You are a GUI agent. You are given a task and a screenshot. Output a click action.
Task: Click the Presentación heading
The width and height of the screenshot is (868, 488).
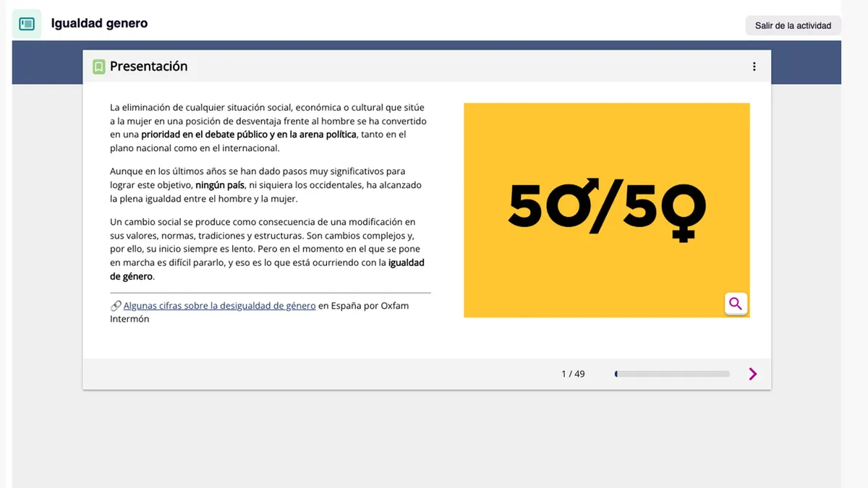pos(149,67)
